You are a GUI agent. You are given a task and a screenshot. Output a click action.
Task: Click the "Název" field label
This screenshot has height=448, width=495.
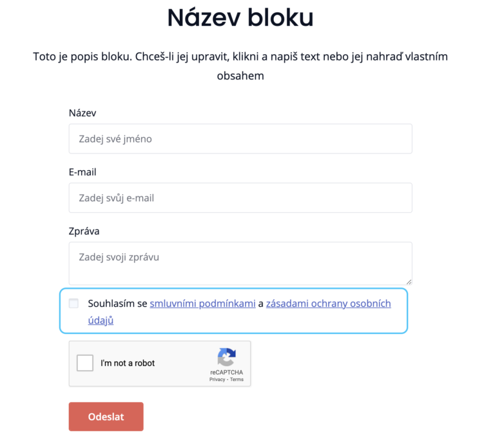click(x=82, y=113)
